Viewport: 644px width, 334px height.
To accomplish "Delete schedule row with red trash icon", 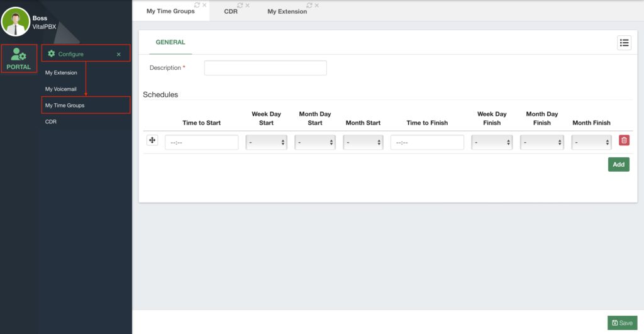I will click(624, 140).
